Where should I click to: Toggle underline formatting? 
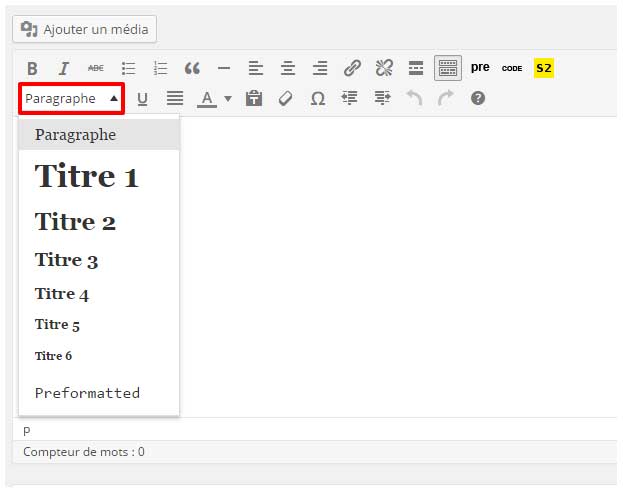(x=142, y=98)
